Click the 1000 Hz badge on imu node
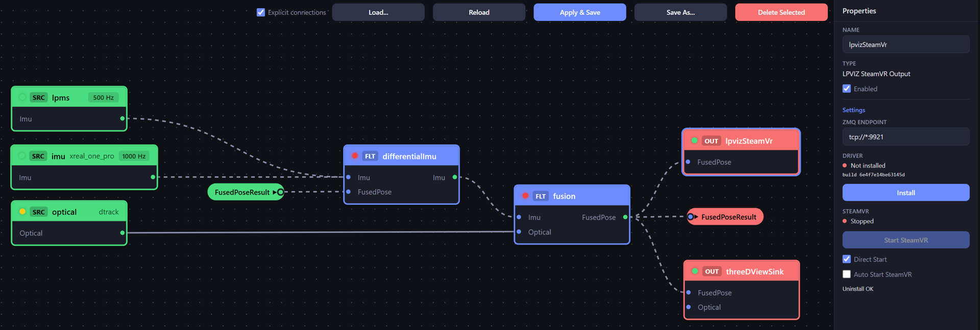Viewport: 980px width, 330px height. click(134, 156)
